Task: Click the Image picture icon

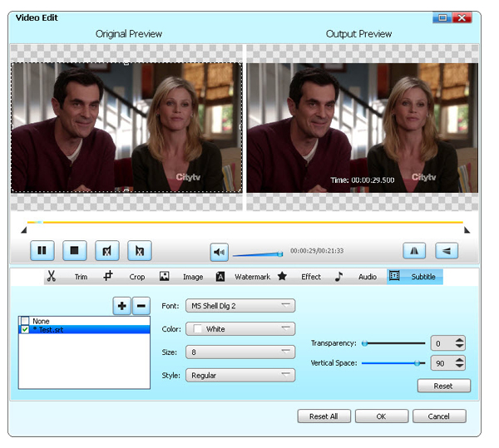Action: coord(164,276)
